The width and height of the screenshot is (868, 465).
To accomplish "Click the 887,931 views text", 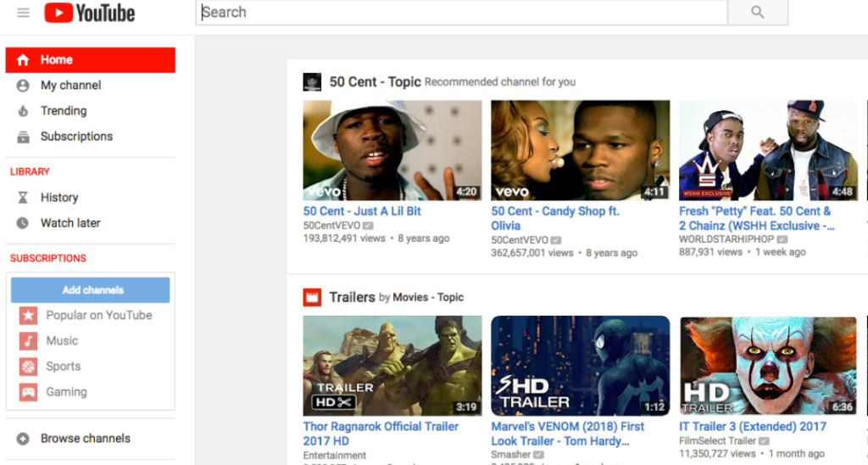I will click(711, 252).
